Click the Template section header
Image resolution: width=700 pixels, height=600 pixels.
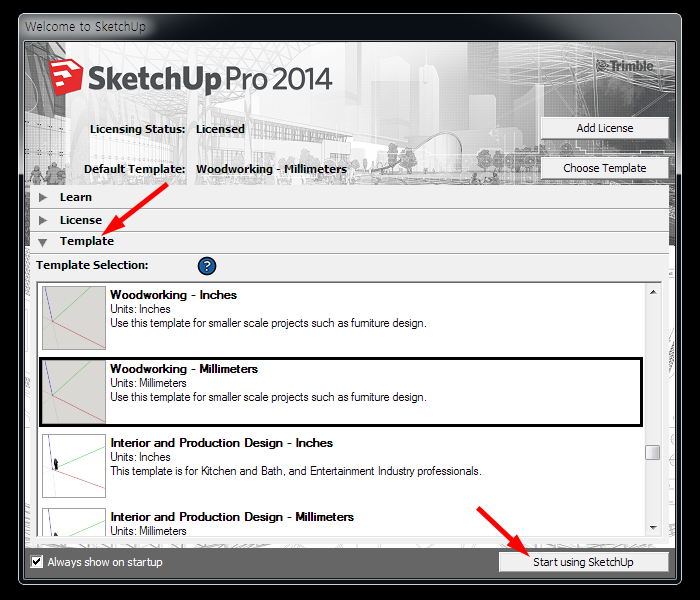point(349,242)
